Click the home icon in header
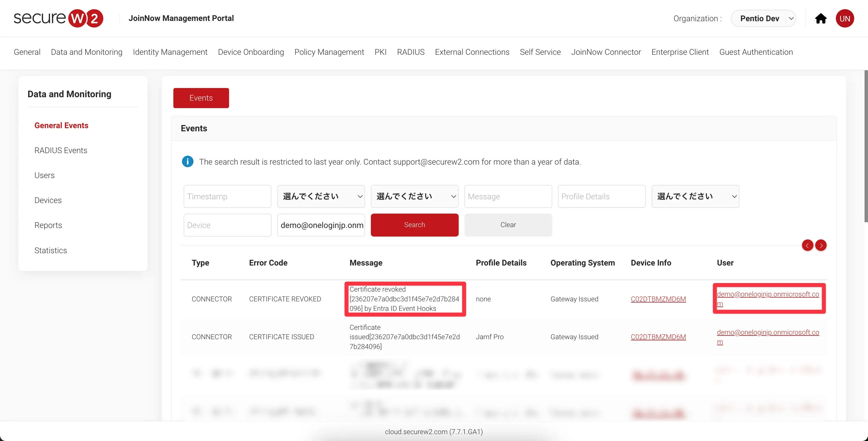This screenshot has width=868, height=441. [x=820, y=19]
